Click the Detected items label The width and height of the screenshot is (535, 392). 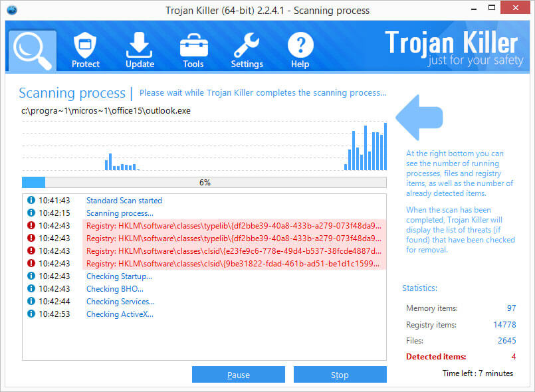[436, 357]
